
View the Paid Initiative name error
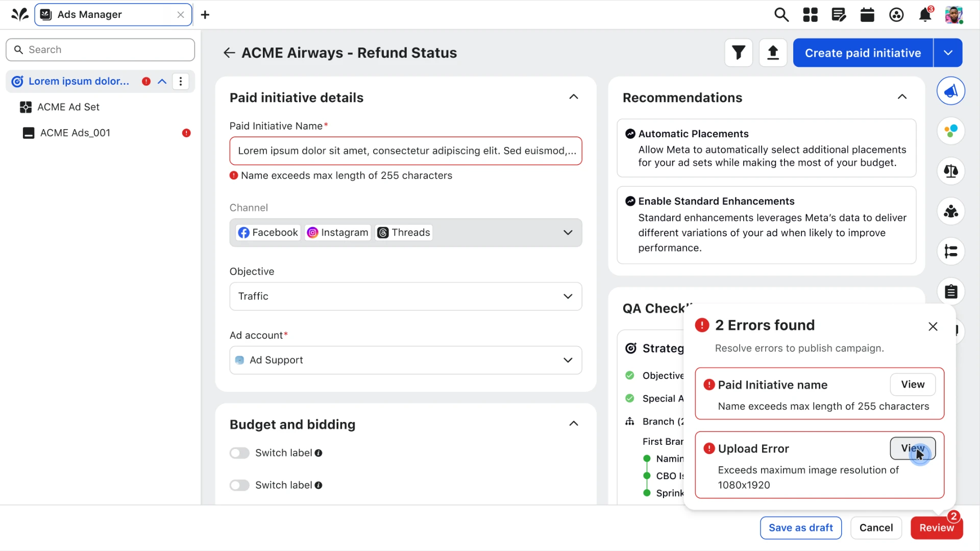pyautogui.click(x=913, y=385)
